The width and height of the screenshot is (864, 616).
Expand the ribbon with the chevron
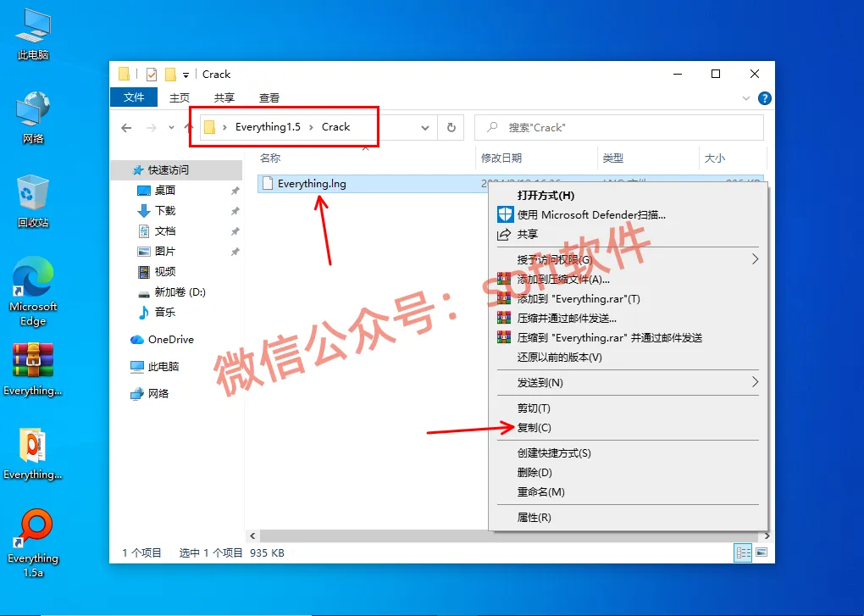click(x=746, y=98)
